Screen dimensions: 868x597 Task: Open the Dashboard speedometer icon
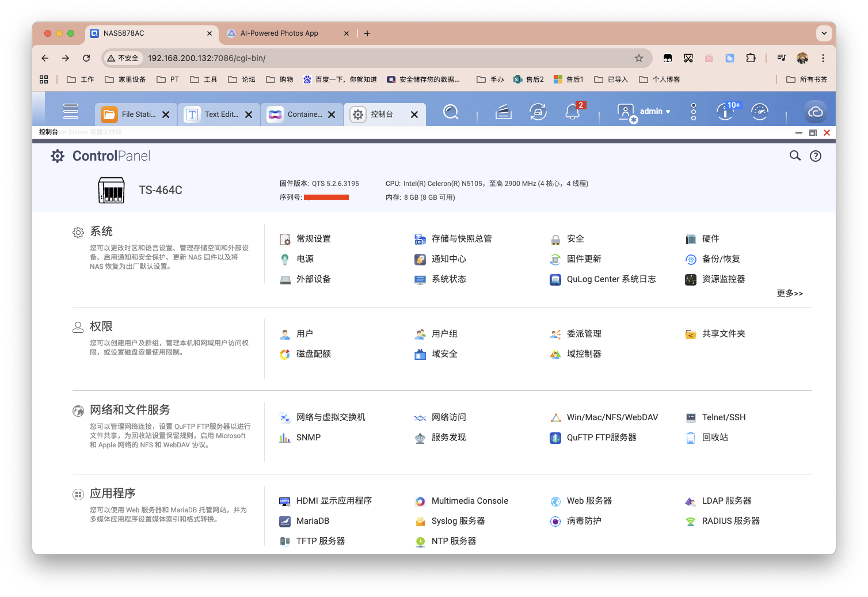pos(759,112)
